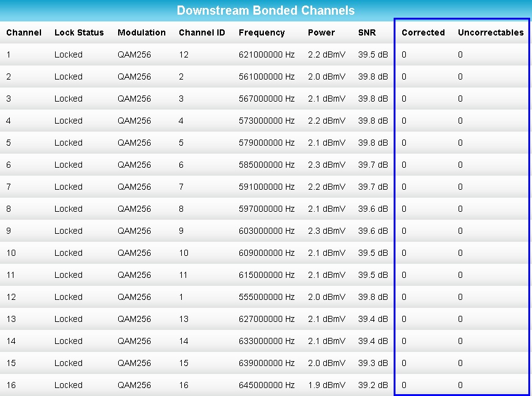Select the Channel column header
The height and width of the screenshot is (396, 532).
point(24,32)
